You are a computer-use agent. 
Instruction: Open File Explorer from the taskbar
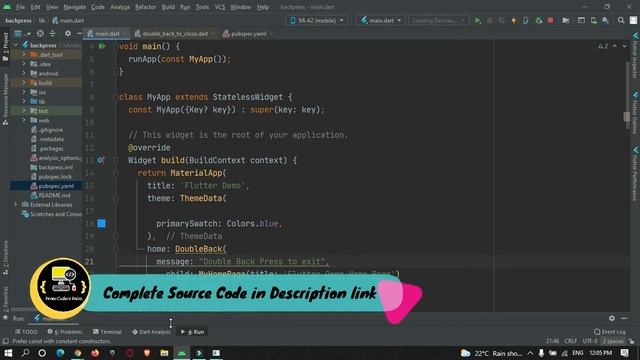(164, 353)
